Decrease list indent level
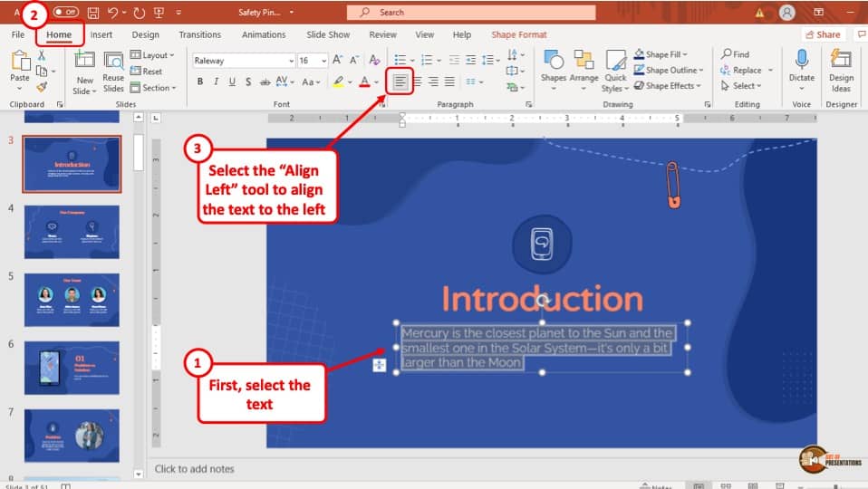 [x=454, y=60]
